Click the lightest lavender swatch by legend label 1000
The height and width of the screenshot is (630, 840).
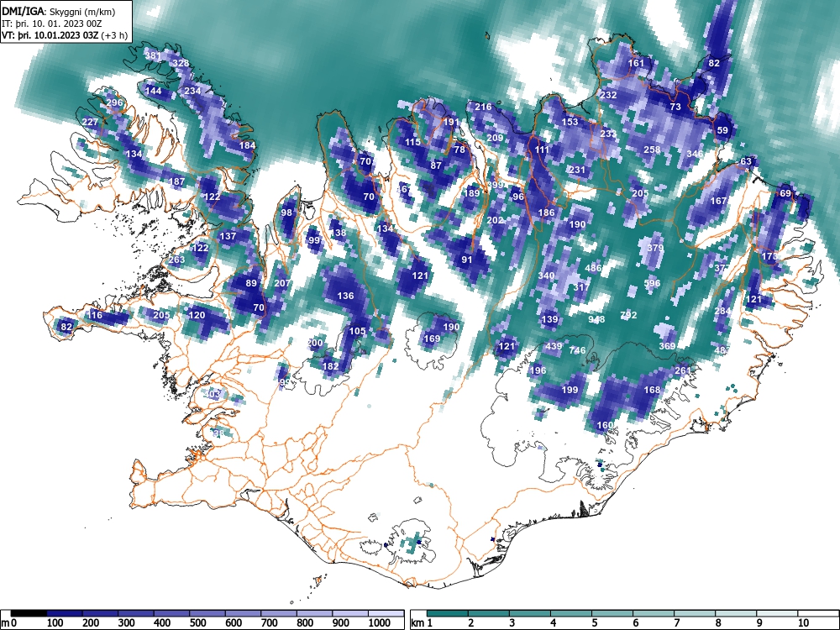tap(386, 613)
